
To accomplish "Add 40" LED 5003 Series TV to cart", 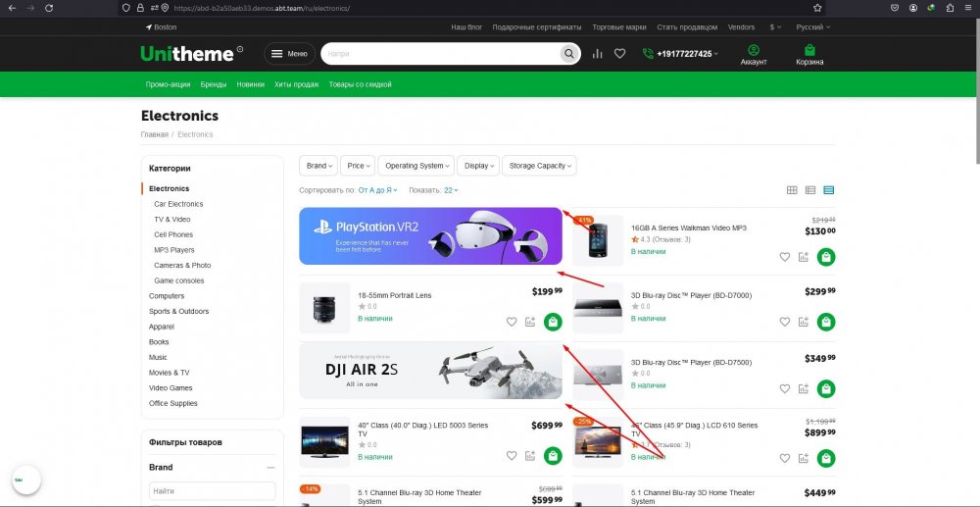I will tap(553, 456).
